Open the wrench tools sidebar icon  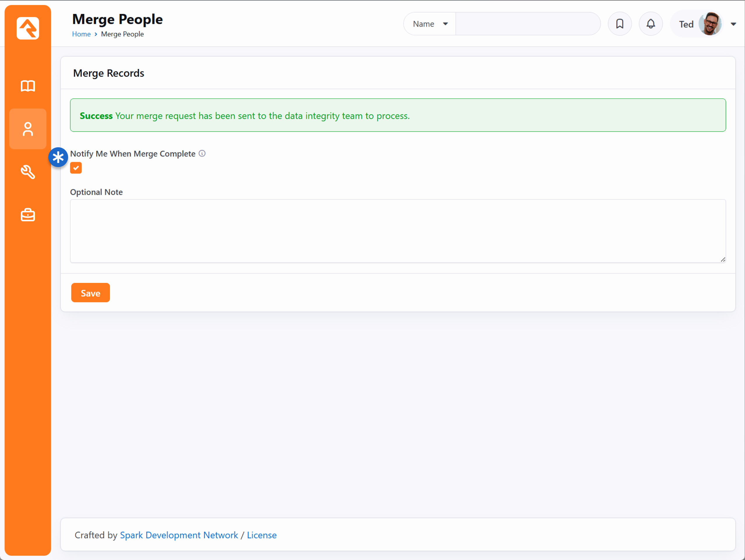(28, 172)
